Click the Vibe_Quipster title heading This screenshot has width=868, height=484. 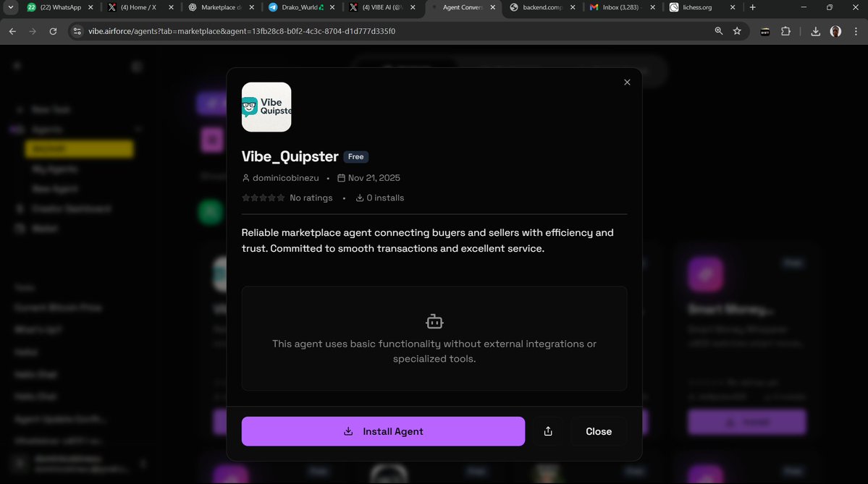pos(290,156)
